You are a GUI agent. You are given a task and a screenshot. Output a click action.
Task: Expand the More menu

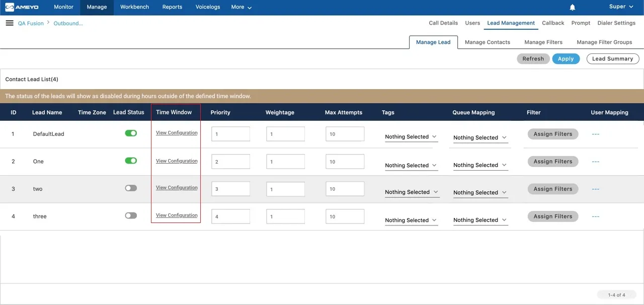coord(242,7)
